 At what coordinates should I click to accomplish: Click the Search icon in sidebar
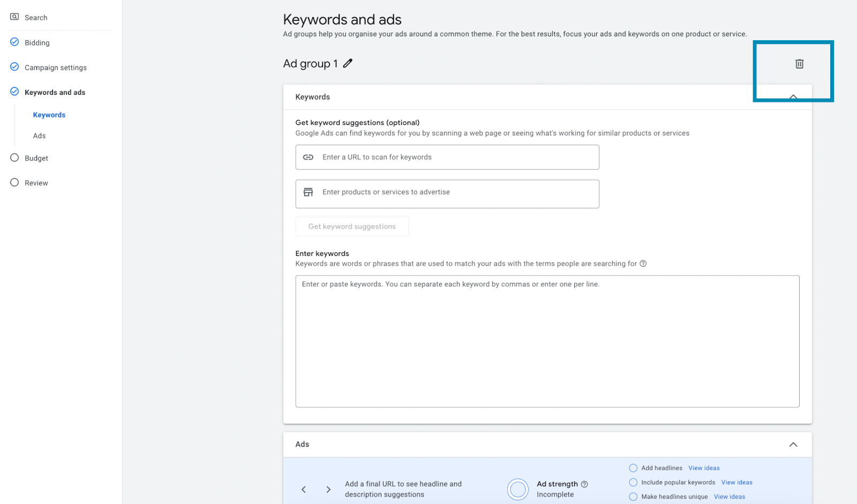[x=14, y=17]
